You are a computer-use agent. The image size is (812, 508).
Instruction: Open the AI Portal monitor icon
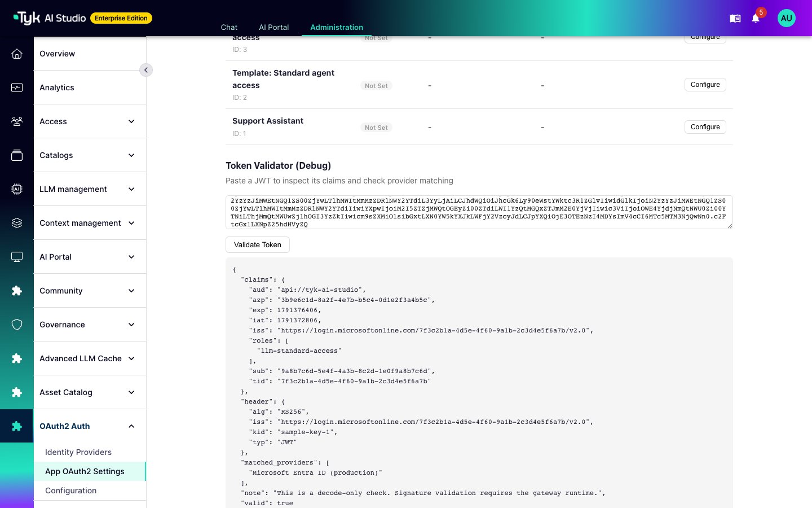[17, 257]
